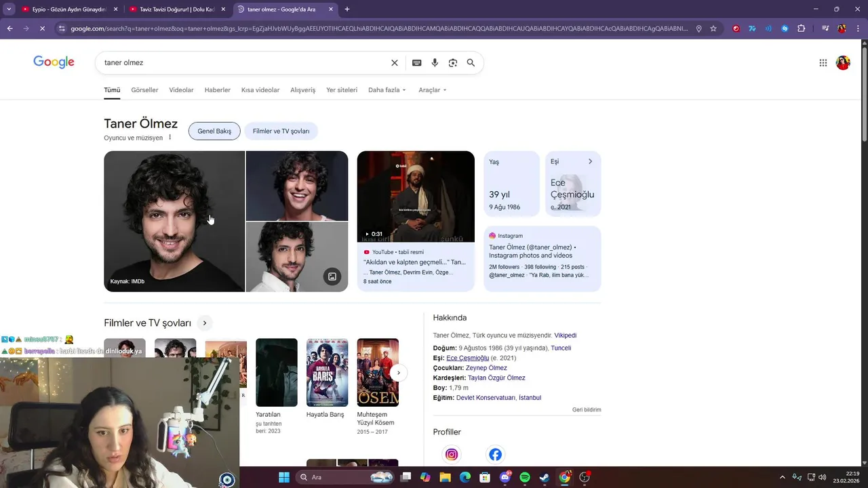Image resolution: width=868 pixels, height=488 pixels.
Task: Open the Hayatla Barış poster
Action: coord(327,373)
